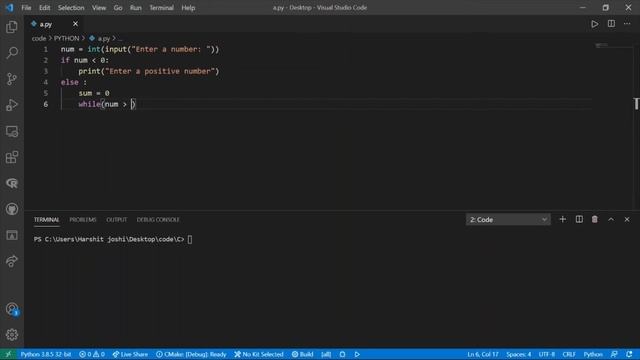Open the Explorer view in the activity bar
This screenshot has width=640, height=360.
click(x=12, y=27)
